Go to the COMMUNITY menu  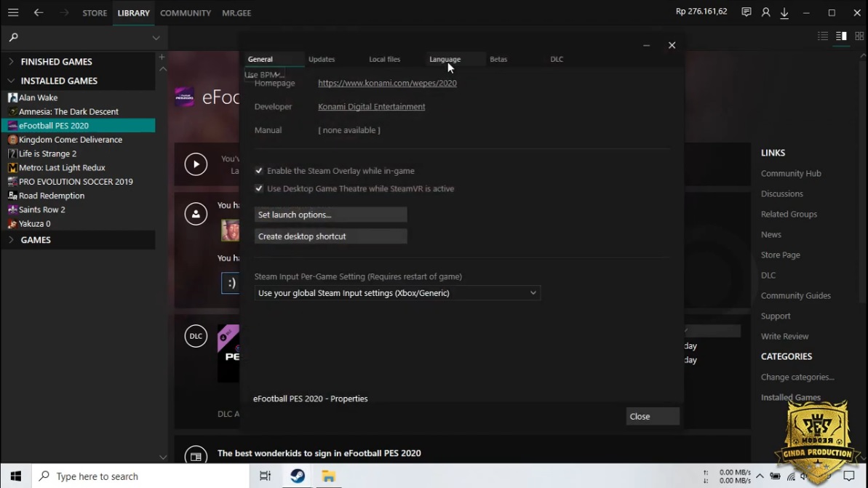186,12
